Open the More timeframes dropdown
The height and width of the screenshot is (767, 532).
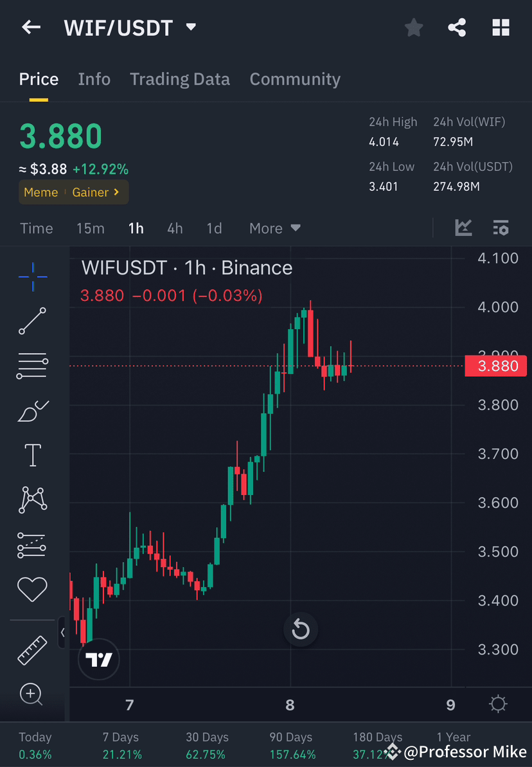click(x=274, y=228)
